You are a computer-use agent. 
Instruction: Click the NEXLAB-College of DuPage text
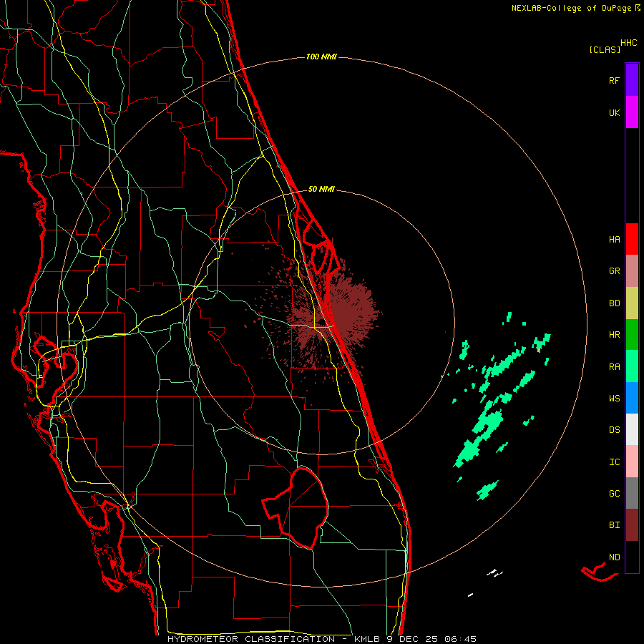pyautogui.click(x=571, y=8)
